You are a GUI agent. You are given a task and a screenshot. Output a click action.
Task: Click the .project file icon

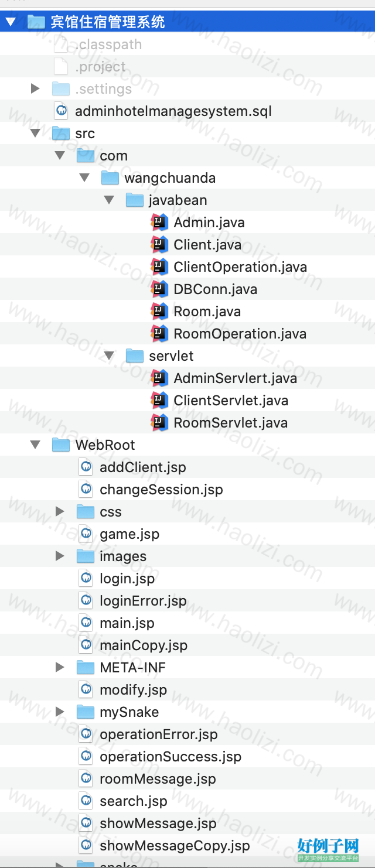click(x=61, y=67)
